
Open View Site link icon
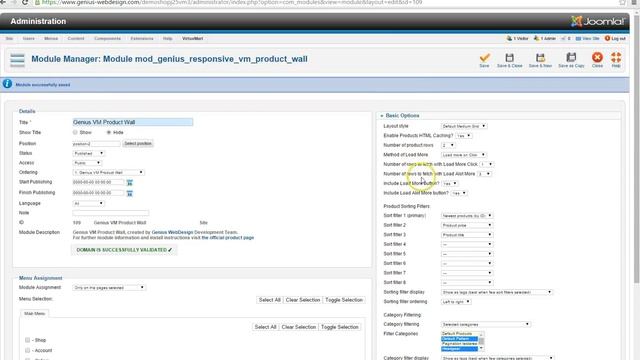pos(578,38)
